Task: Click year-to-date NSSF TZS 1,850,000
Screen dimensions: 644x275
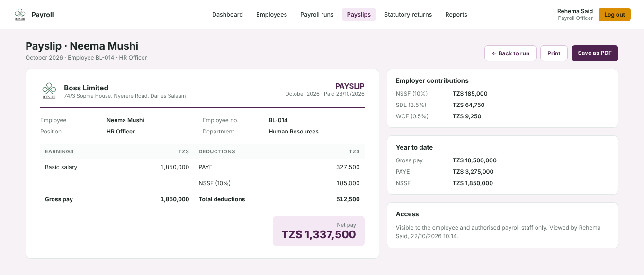Action: coord(473,183)
